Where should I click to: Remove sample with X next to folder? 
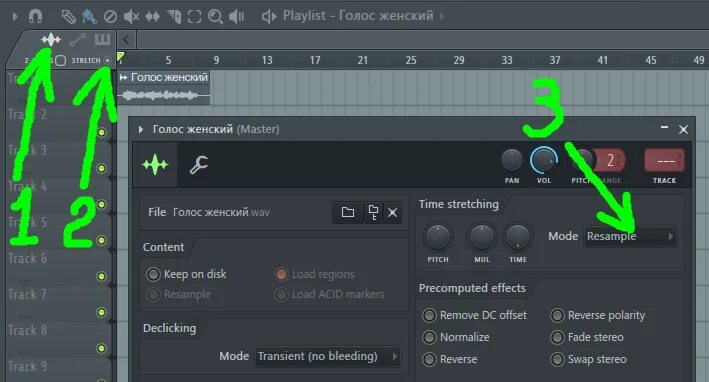click(x=392, y=212)
